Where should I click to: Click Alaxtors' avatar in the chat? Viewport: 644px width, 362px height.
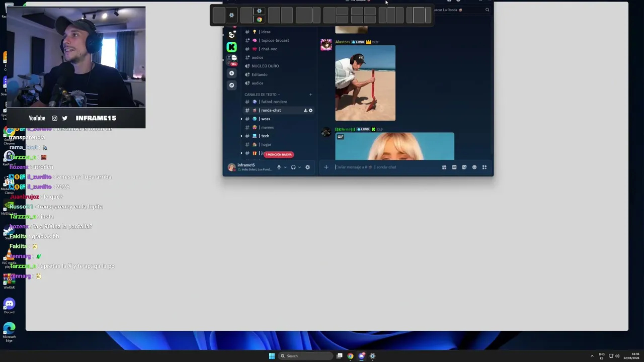tap(326, 46)
